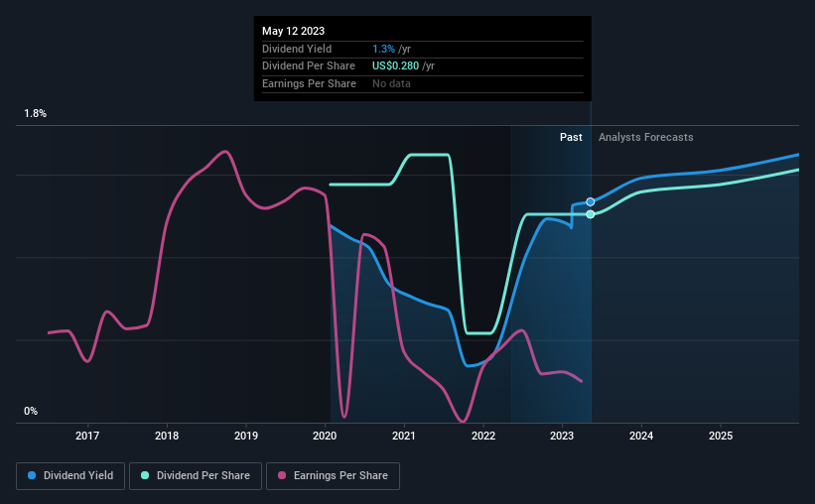Click the 2020 axis year label
Screen dimensions: 815x504
tap(325, 436)
